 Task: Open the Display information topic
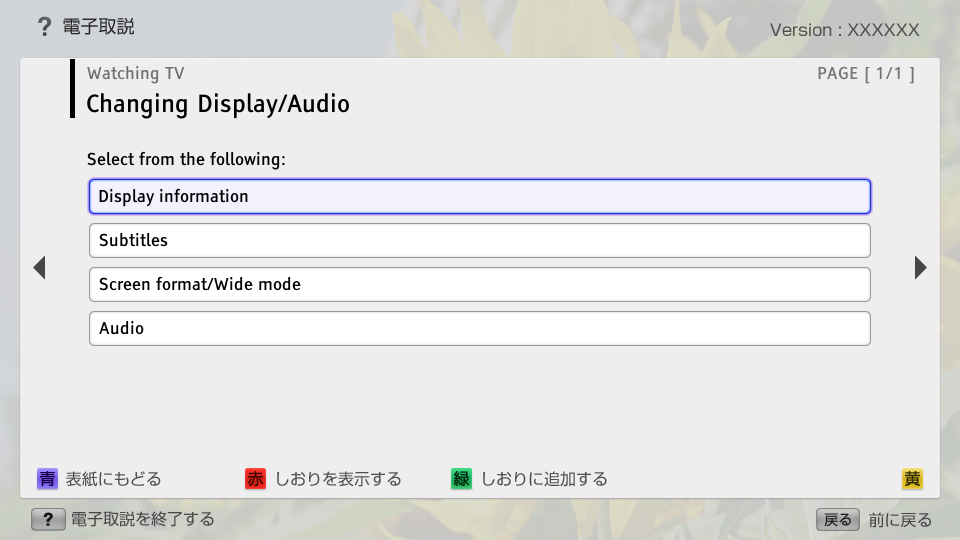(x=480, y=196)
